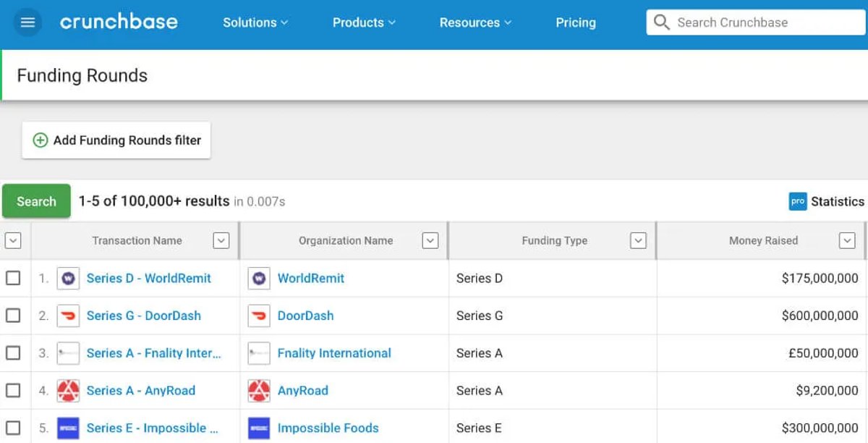Screen dimensions: 868x443
Task: Click WorldRemit logo in Transaction Name column
Action: point(68,279)
